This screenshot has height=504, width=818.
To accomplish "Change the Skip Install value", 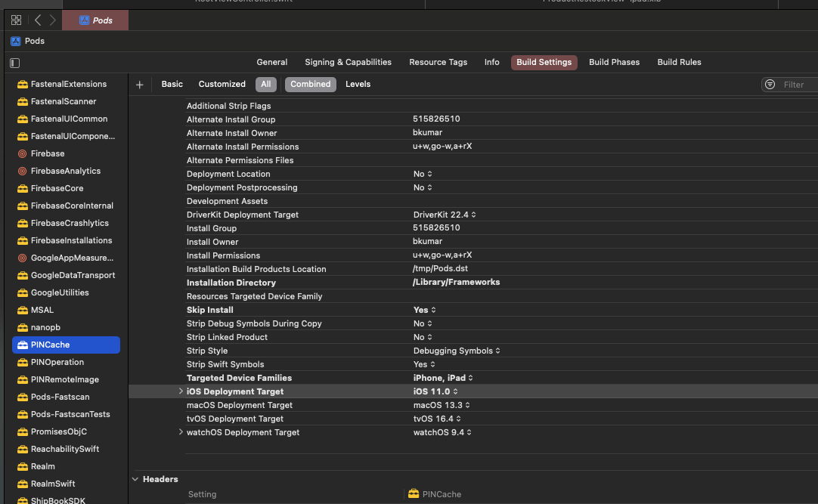I will [x=425, y=310].
